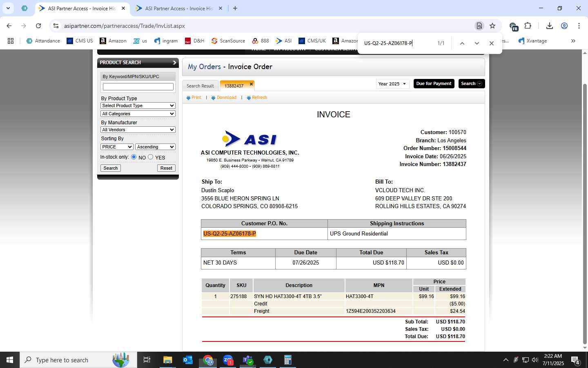
Task: Click the Print icon link
Action: (194, 98)
